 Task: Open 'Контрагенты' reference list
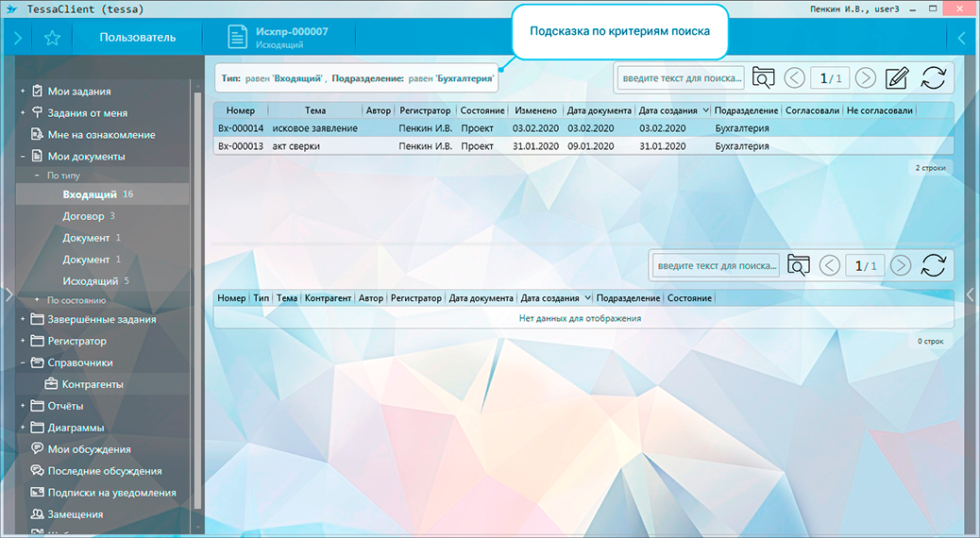pos(93,384)
